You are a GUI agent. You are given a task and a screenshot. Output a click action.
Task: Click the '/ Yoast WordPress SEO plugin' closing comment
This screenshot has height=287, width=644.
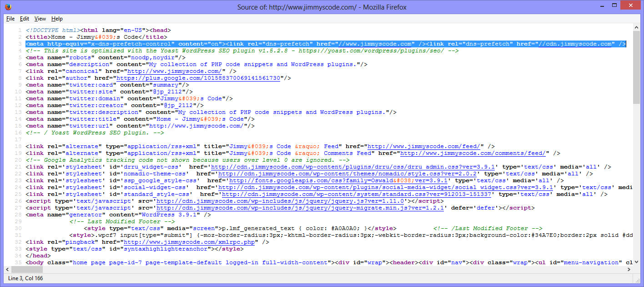pos(95,133)
